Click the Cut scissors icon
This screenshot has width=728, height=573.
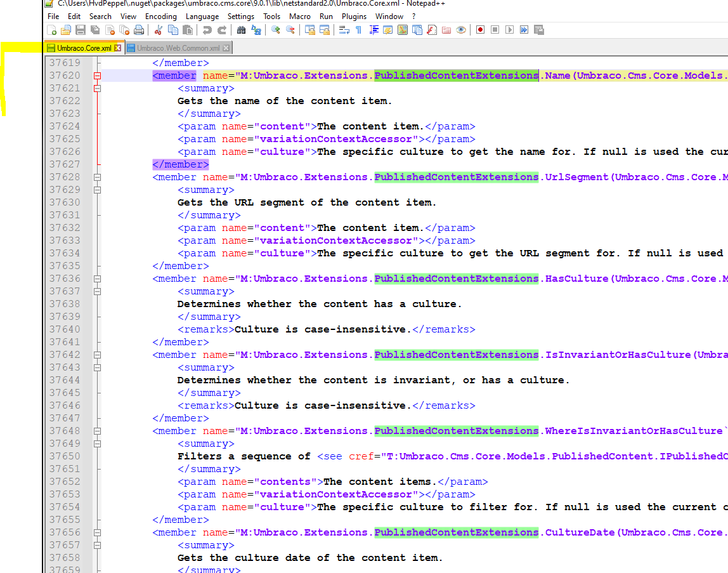coord(159,30)
